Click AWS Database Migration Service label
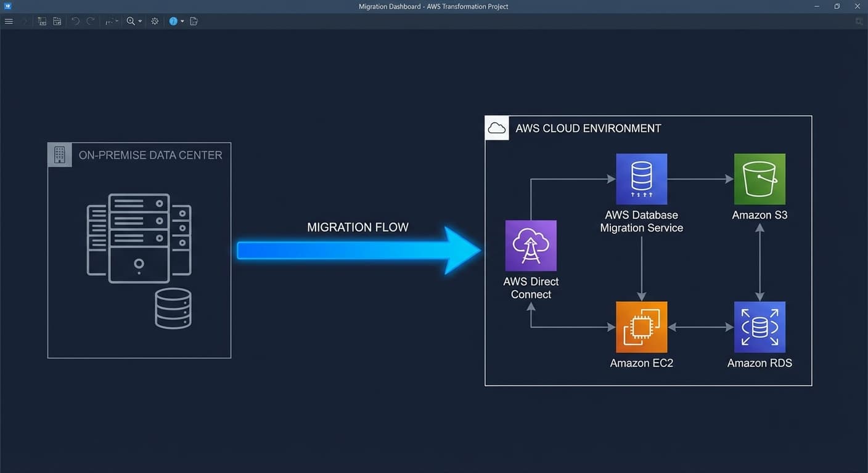 642,222
